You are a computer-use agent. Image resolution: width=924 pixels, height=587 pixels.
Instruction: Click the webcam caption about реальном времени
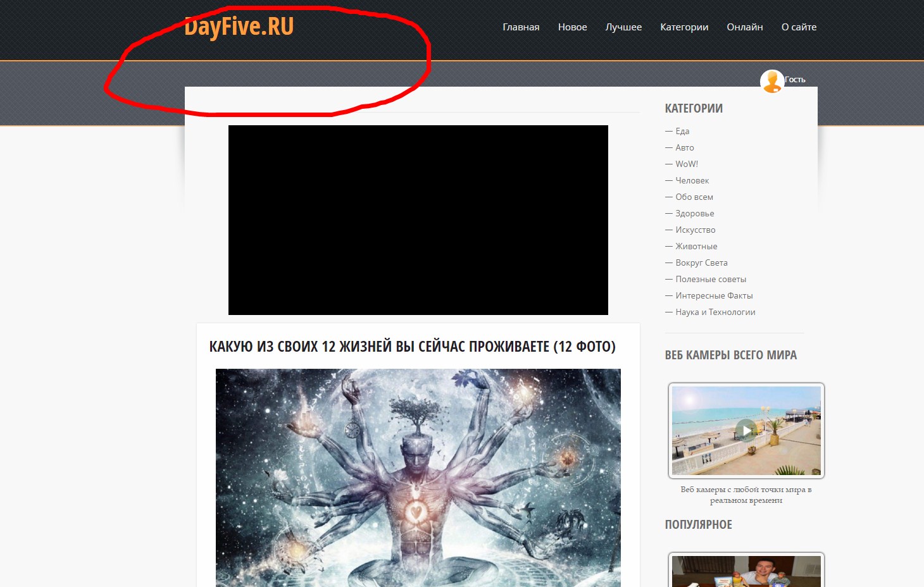pos(746,495)
